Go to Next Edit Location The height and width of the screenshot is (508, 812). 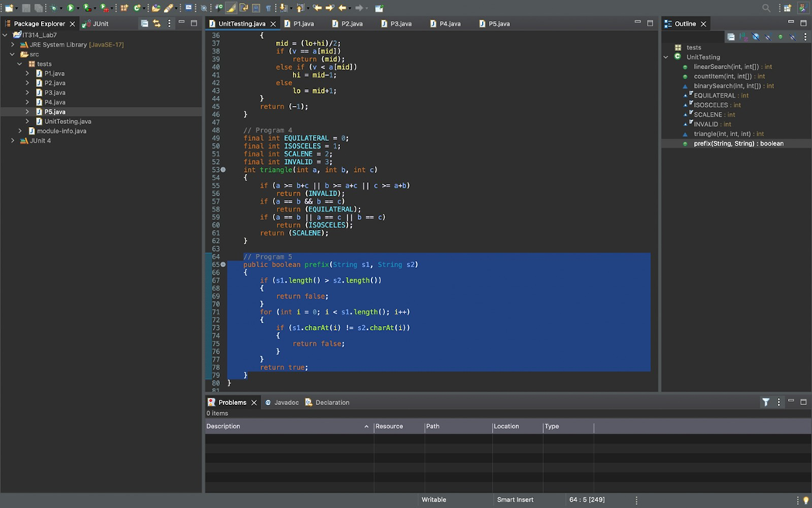[x=329, y=9]
